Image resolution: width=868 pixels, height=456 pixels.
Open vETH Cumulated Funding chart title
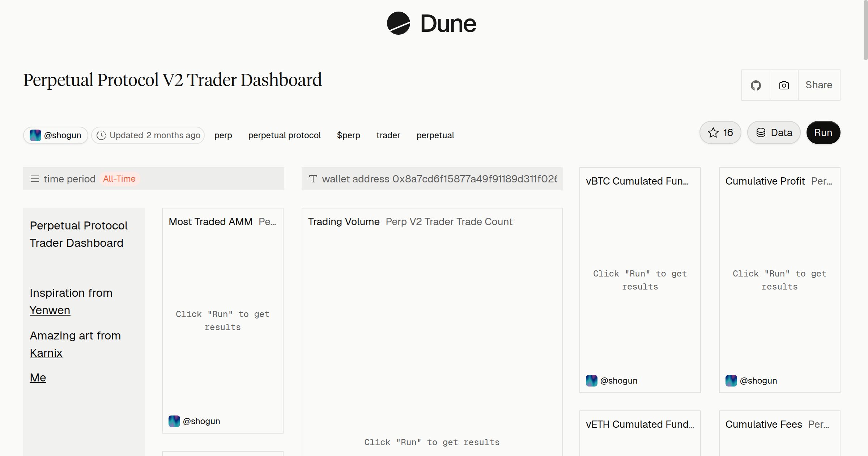pos(640,424)
